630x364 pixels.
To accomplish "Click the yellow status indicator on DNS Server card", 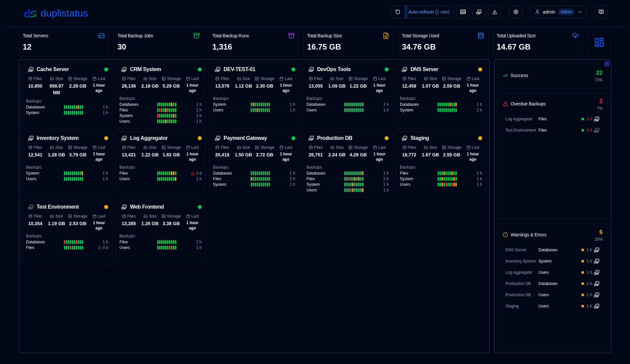I will (480, 69).
